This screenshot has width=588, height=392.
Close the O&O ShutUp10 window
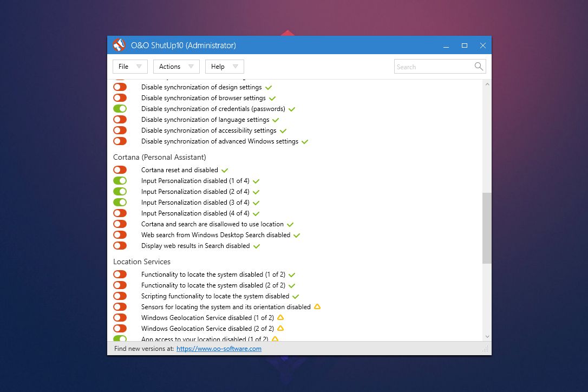pos(482,45)
